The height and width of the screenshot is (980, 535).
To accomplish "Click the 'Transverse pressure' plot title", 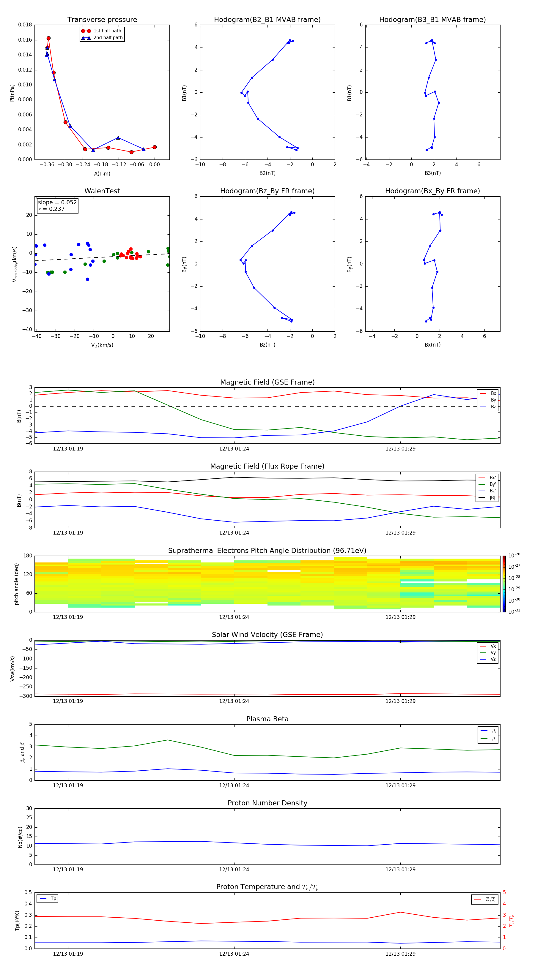I will pyautogui.click(x=102, y=20).
